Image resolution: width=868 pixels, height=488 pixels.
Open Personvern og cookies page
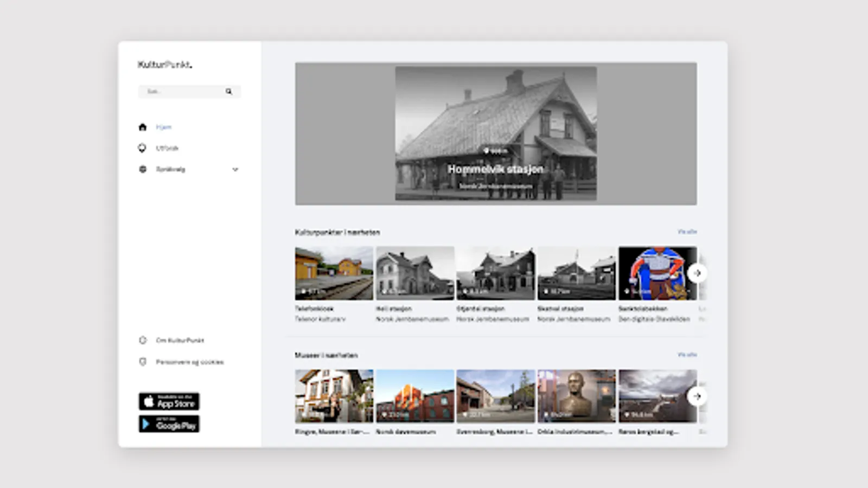click(x=189, y=362)
